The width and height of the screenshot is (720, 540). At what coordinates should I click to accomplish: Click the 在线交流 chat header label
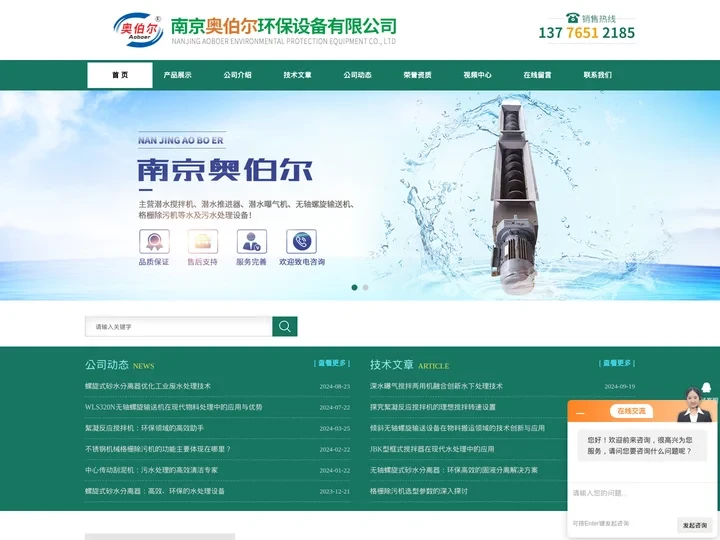631,411
